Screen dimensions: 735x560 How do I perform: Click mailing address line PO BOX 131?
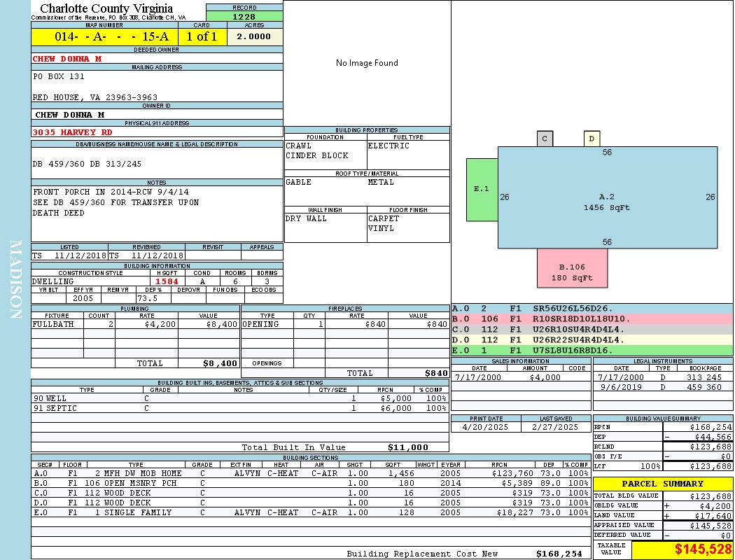pyautogui.click(x=59, y=76)
